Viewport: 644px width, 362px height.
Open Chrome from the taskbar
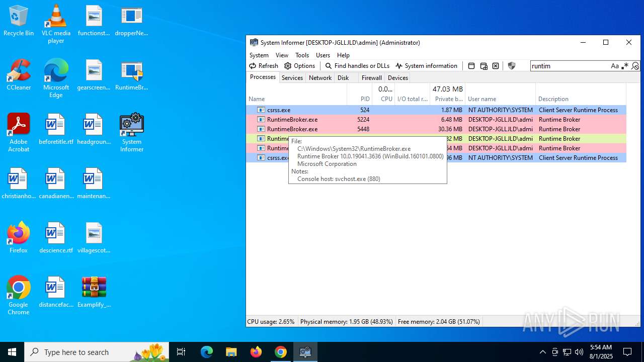click(x=281, y=352)
